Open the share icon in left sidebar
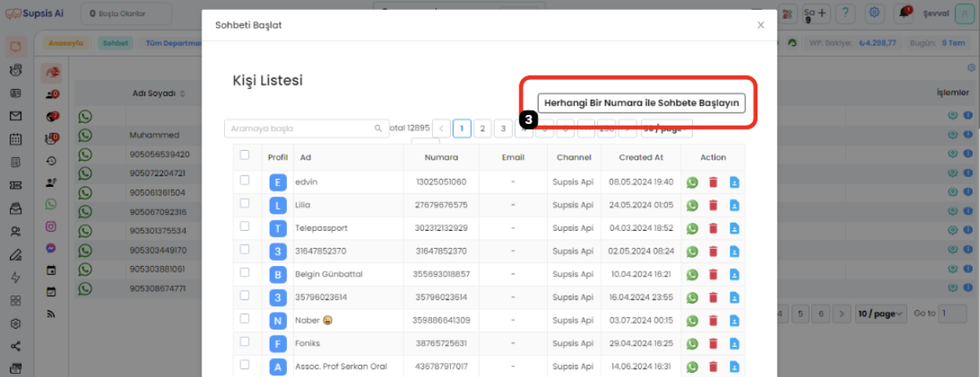Viewport: 980px width, 377px height. [15, 346]
